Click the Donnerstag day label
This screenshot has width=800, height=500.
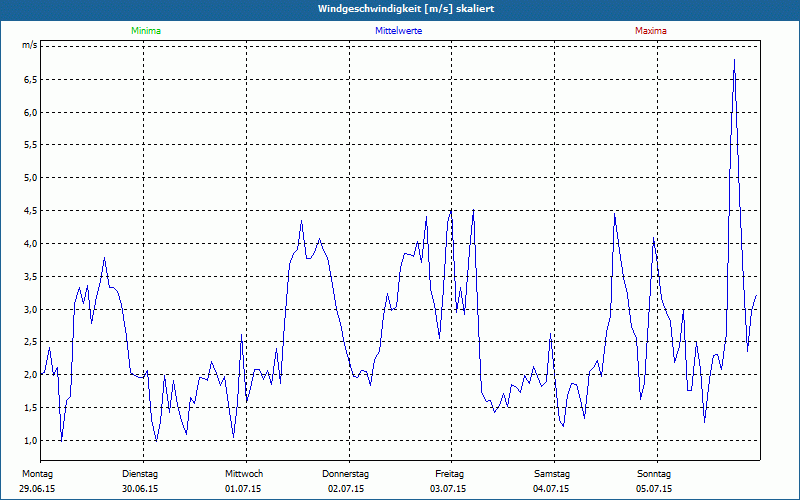[x=345, y=474]
